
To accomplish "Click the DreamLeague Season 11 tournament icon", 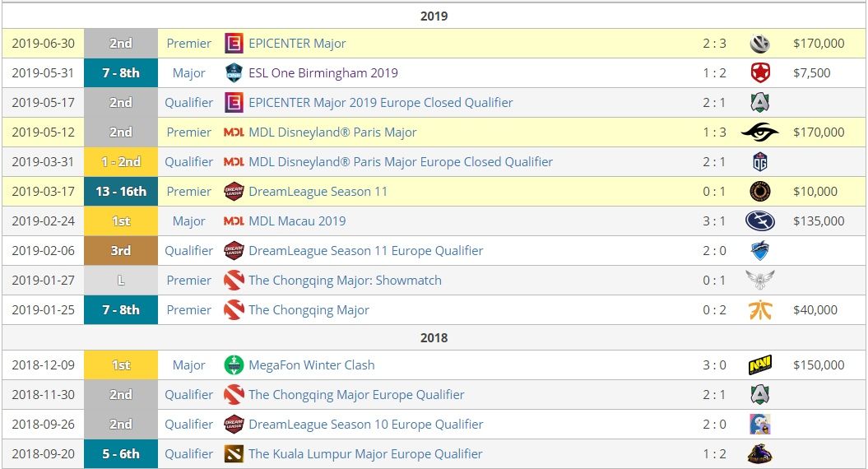I will (234, 192).
